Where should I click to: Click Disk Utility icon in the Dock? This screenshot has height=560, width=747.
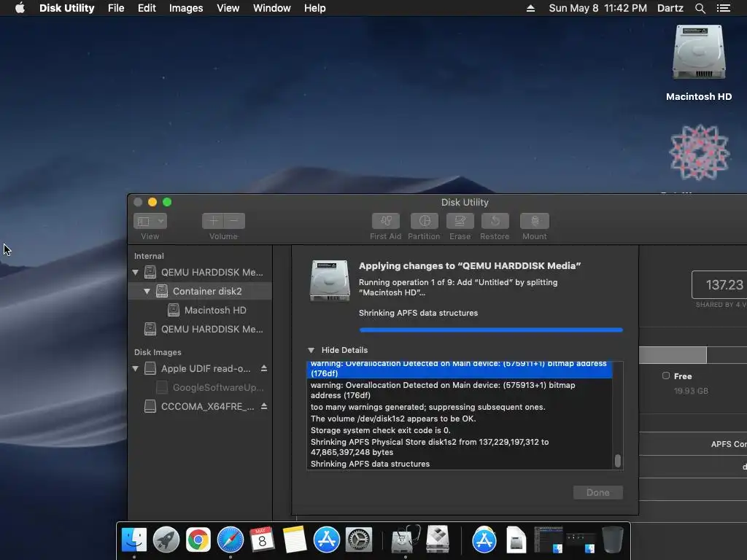coord(406,540)
